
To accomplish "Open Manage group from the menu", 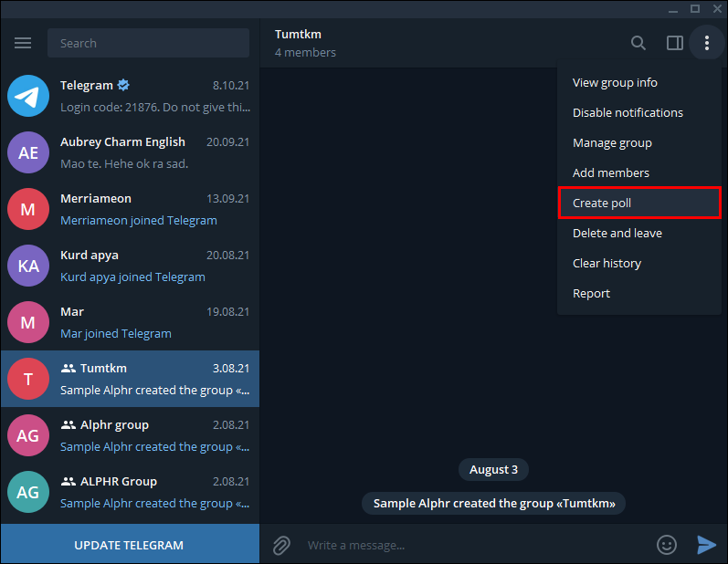I will 639,143.
